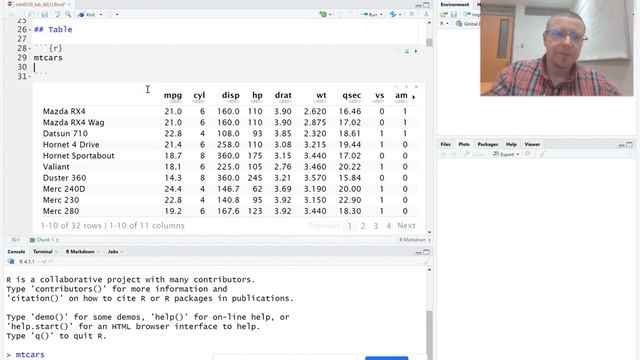The height and width of the screenshot is (360, 640).
Task: Click Zoom in the Plots pane toolbar
Action: pyautogui.click(x=475, y=154)
